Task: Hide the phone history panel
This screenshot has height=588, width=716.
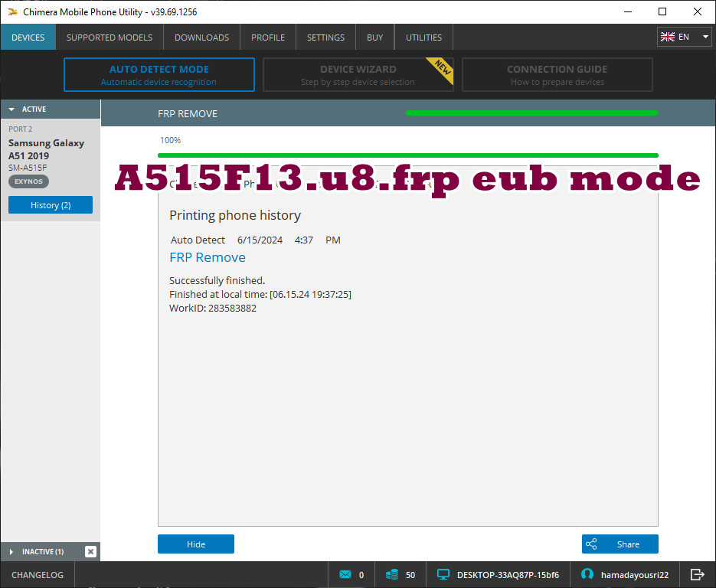Action: point(196,544)
